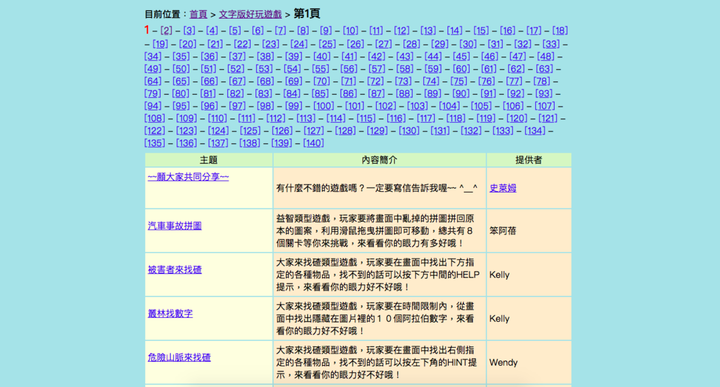Go to page [40]

coord(322,56)
